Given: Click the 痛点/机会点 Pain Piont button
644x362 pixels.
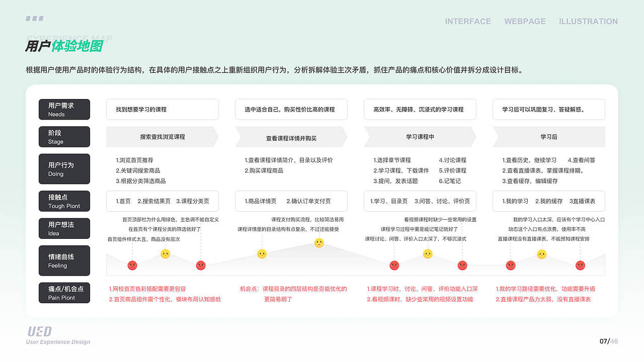Looking at the screenshot, I should click(64, 293).
